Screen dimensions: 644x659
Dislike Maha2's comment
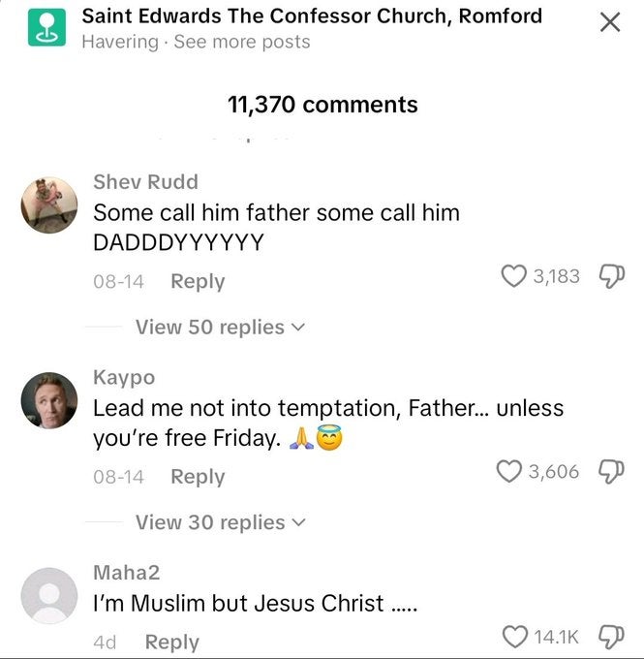tap(605, 636)
